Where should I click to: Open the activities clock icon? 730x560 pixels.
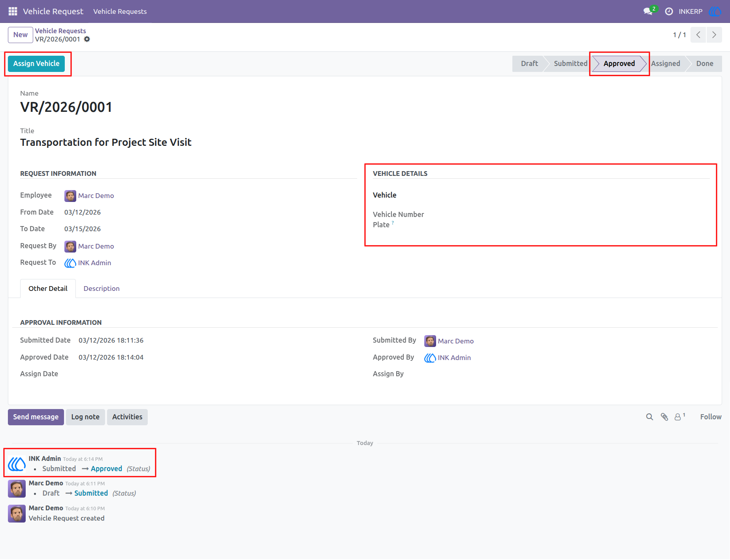coord(669,11)
